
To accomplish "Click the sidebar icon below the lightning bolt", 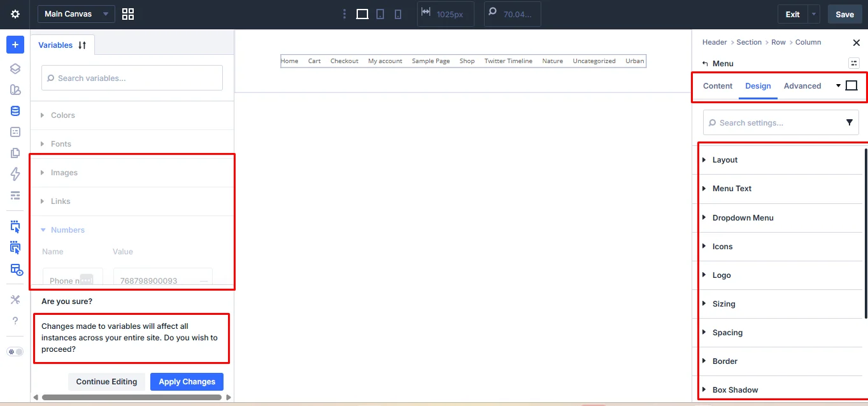I will tap(15, 195).
